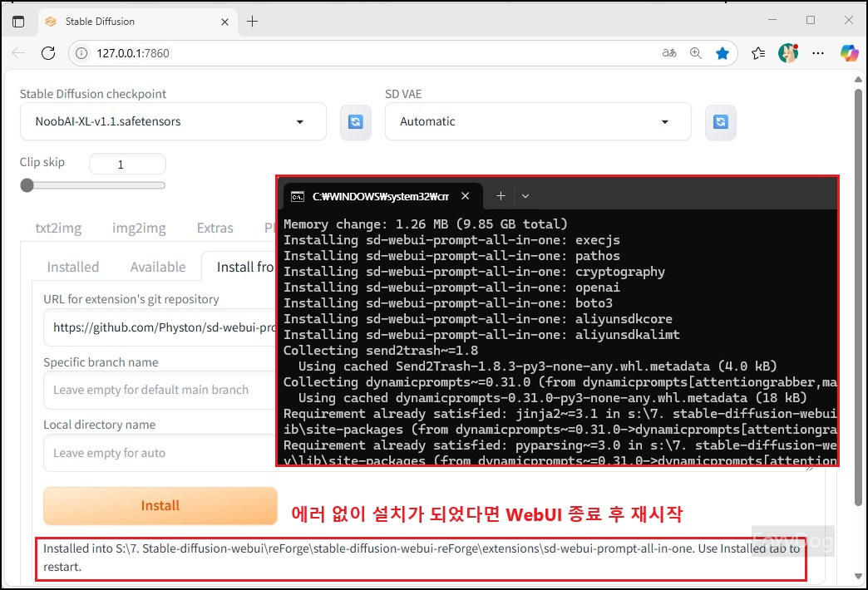Open the browser profile avatar
The height and width of the screenshot is (590, 868).
pos(788,53)
